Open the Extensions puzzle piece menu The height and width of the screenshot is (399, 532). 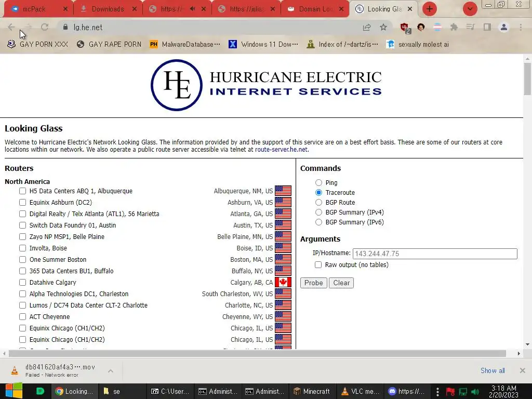(454, 27)
